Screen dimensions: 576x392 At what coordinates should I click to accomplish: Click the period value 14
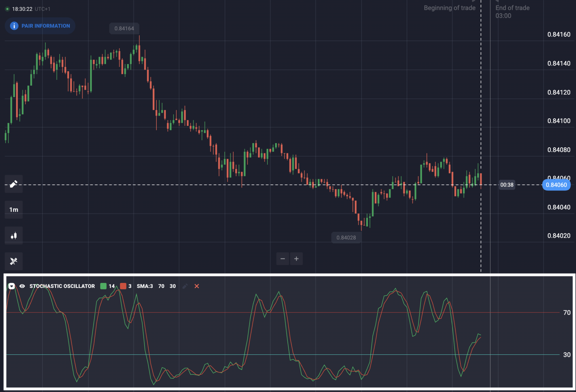click(112, 286)
